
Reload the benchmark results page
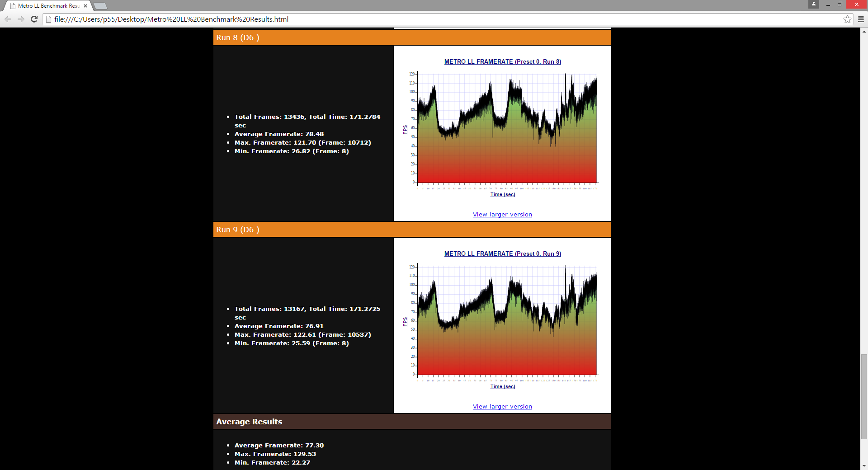coord(34,19)
